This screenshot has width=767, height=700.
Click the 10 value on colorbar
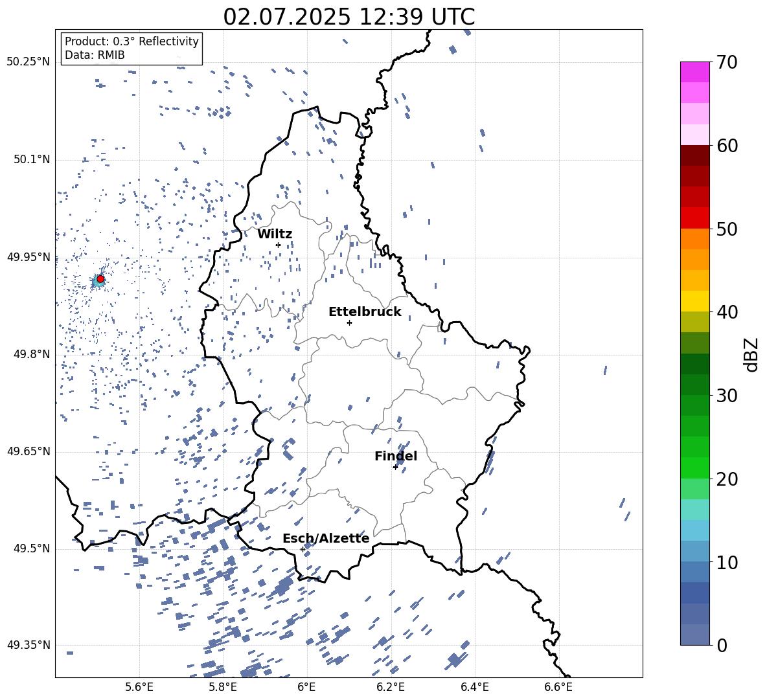726,562
